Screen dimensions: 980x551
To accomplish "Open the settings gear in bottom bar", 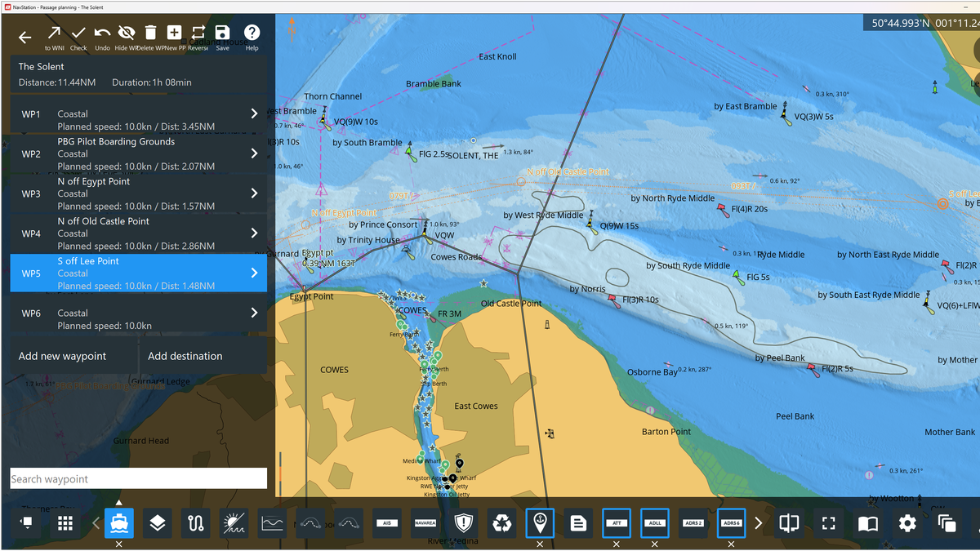I will point(907,523).
